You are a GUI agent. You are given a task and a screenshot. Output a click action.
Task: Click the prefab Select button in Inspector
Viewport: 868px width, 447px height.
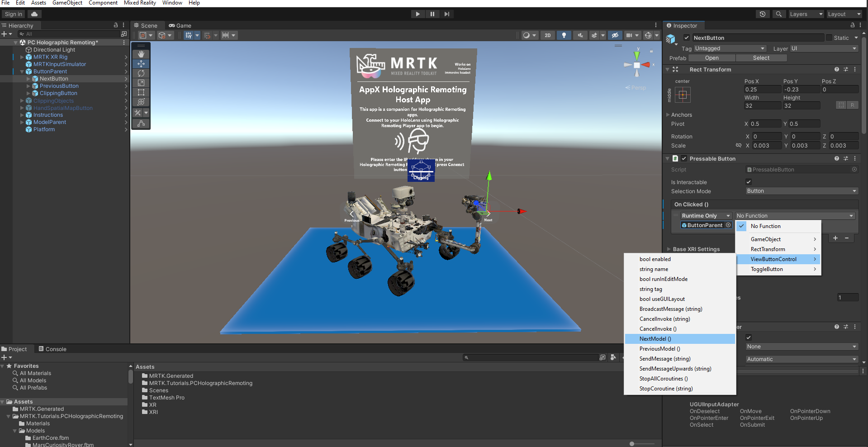(x=761, y=58)
